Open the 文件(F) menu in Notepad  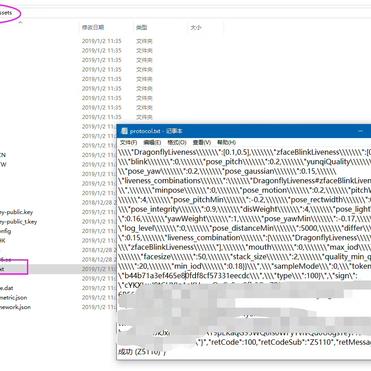pos(128,142)
